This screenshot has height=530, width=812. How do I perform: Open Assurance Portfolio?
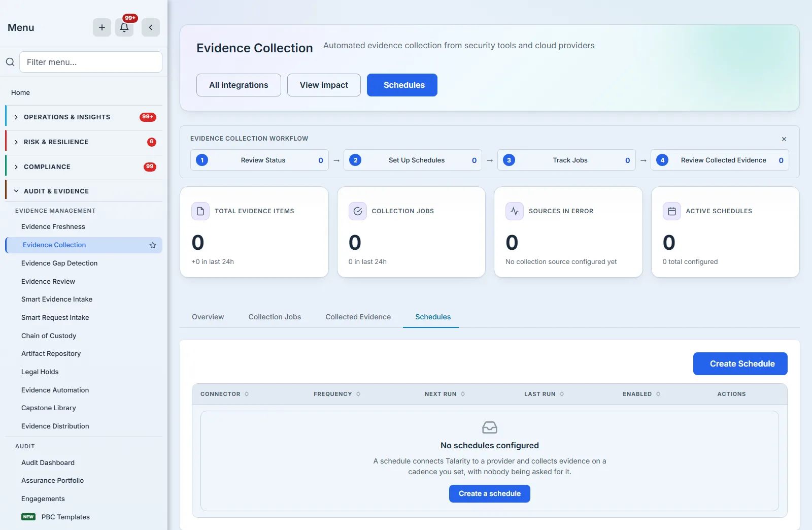click(x=84, y=481)
